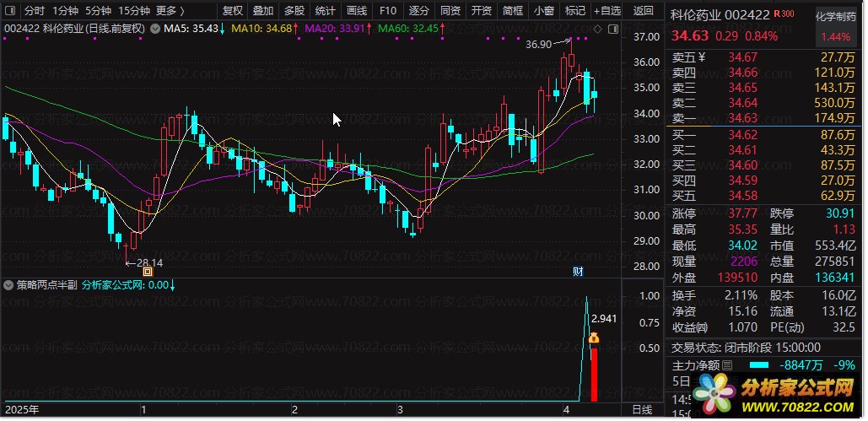Viewport: 868px width, 421px height.
Task: Click the 策略两点半副 indicator name
Action: (x=47, y=285)
